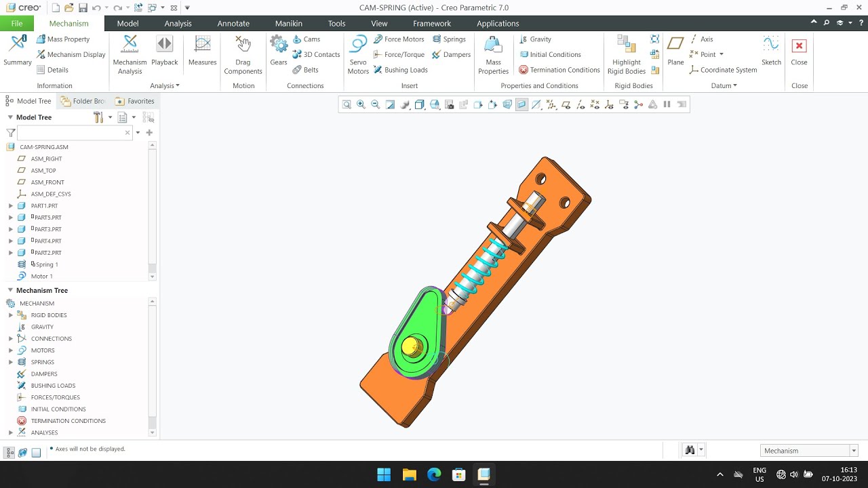868x488 pixels.
Task: Insert a Force/Torque load
Action: pyautogui.click(x=399, y=54)
